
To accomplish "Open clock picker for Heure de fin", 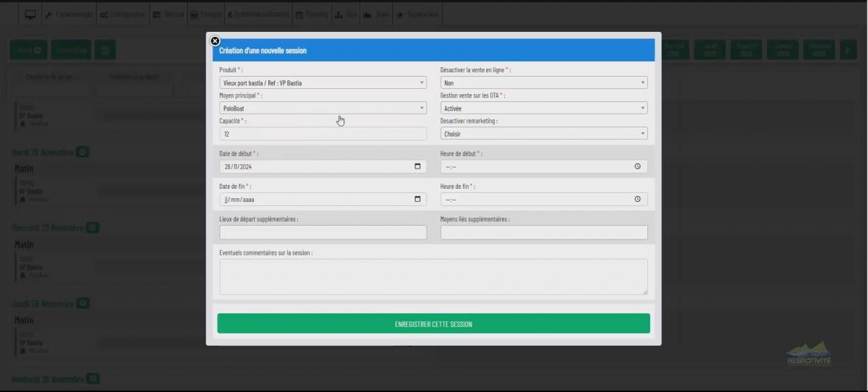I will 637,199.
